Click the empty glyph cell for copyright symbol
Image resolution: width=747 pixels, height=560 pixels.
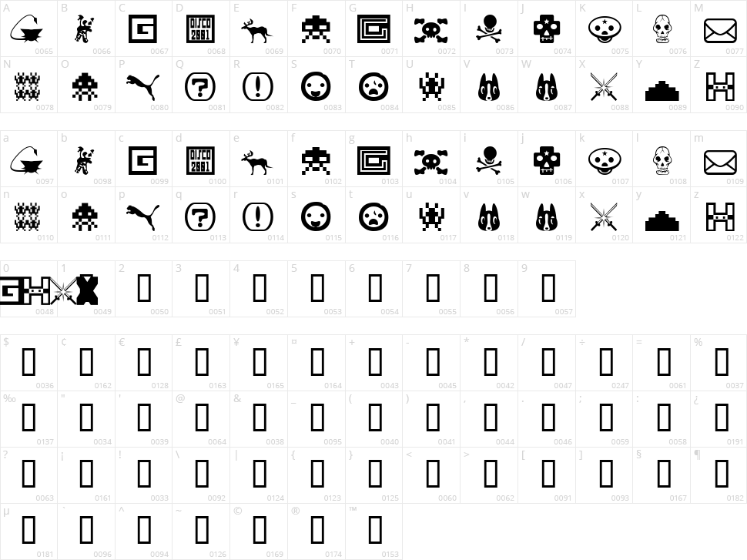tap(259, 531)
